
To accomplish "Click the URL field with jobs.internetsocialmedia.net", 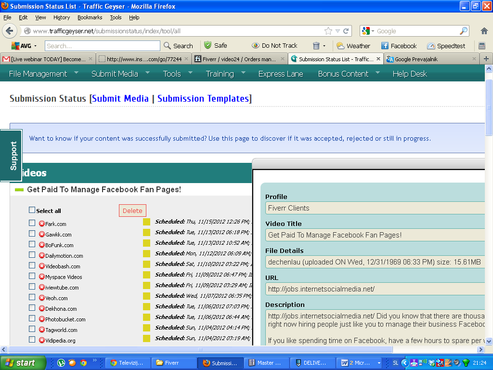I will tap(375, 289).
